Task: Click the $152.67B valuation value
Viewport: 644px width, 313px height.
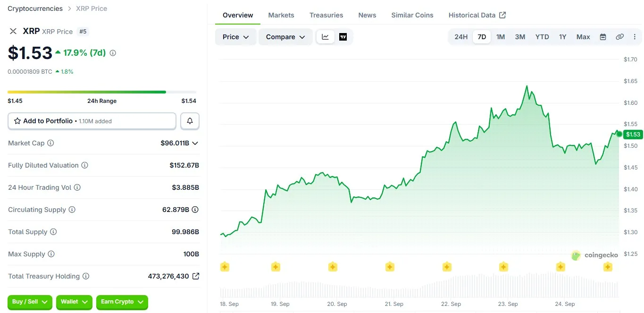Action: point(184,165)
